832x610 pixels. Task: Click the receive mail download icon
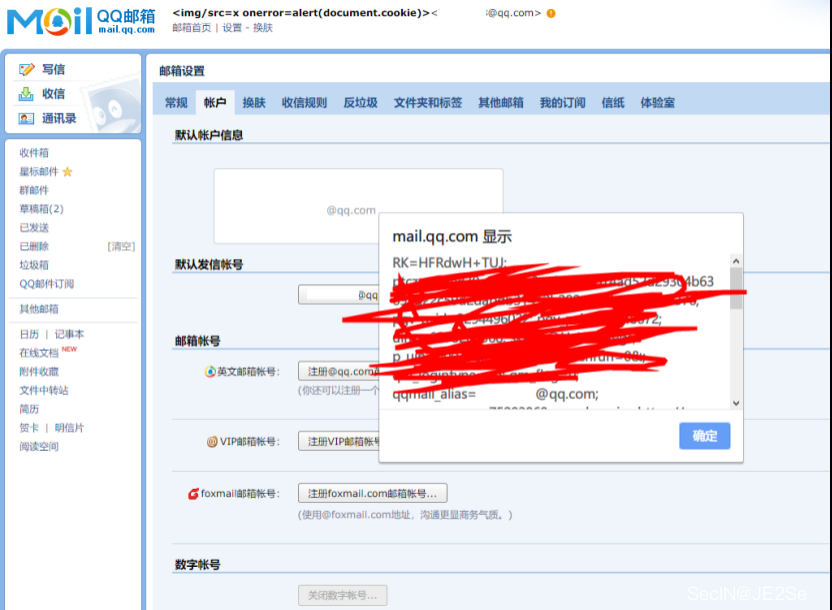(26, 94)
